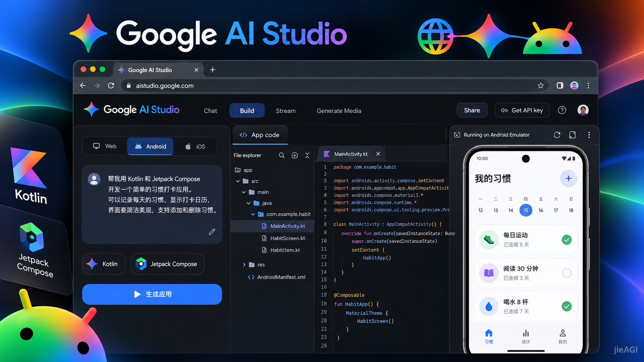Screen dimensions: 644x362
Task: Search files in File explorer
Action: point(282,155)
